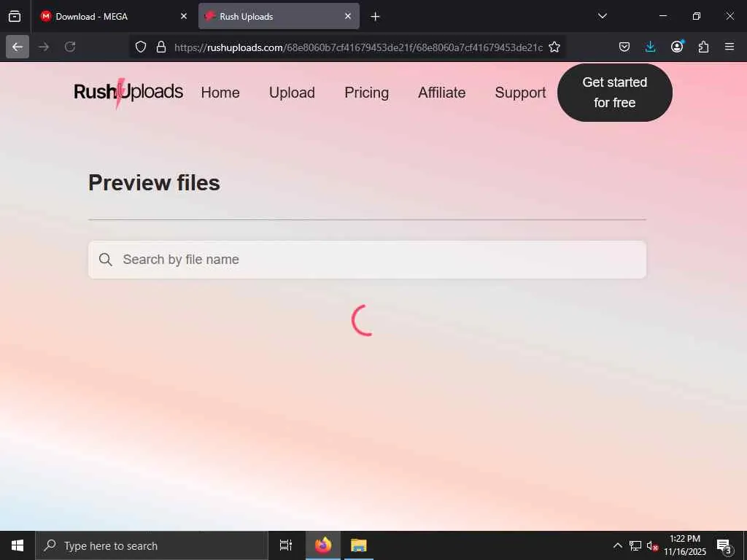This screenshot has width=747, height=560.
Task: Open File Explorer from the taskbar
Action: click(359, 545)
